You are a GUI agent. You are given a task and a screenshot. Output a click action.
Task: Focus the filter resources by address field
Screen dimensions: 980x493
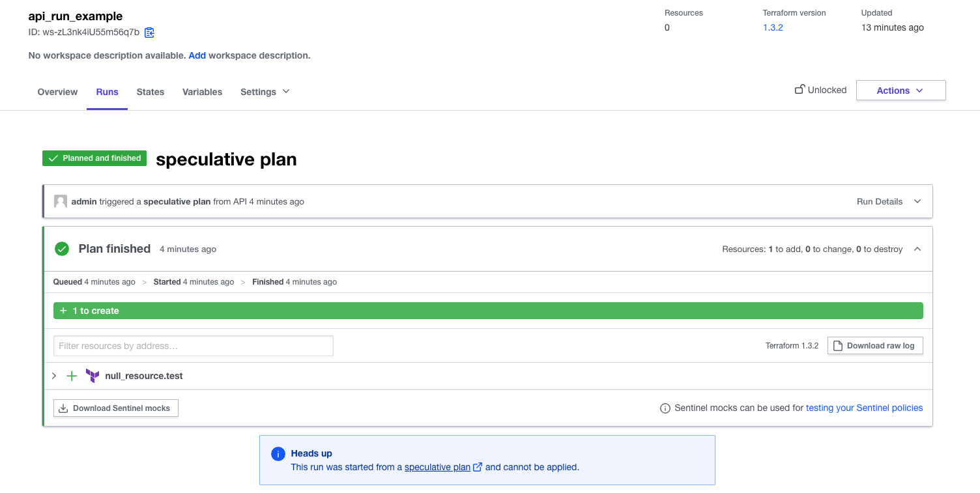(x=193, y=346)
